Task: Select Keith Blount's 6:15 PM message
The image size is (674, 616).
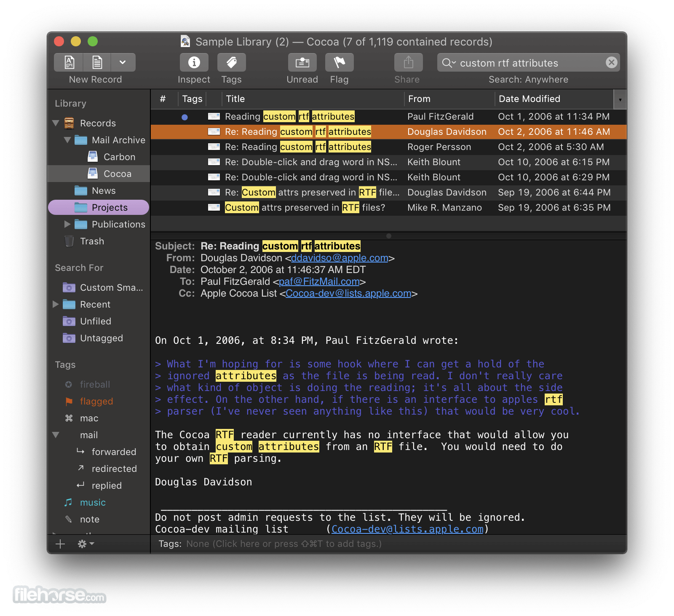Action: click(x=388, y=162)
